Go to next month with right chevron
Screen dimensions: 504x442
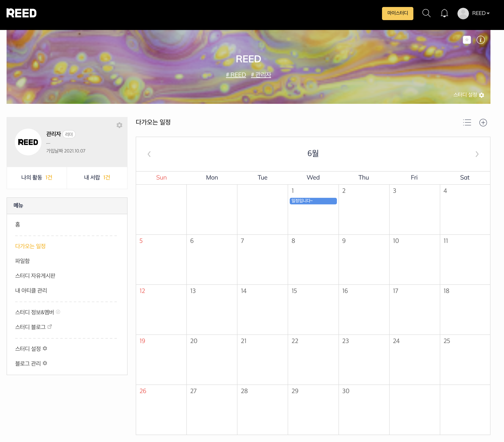[x=477, y=154]
